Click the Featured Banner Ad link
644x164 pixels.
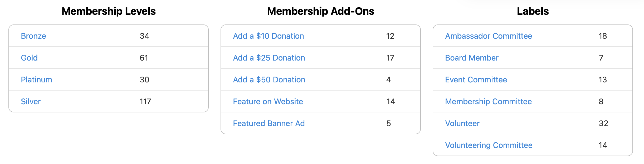click(x=269, y=123)
